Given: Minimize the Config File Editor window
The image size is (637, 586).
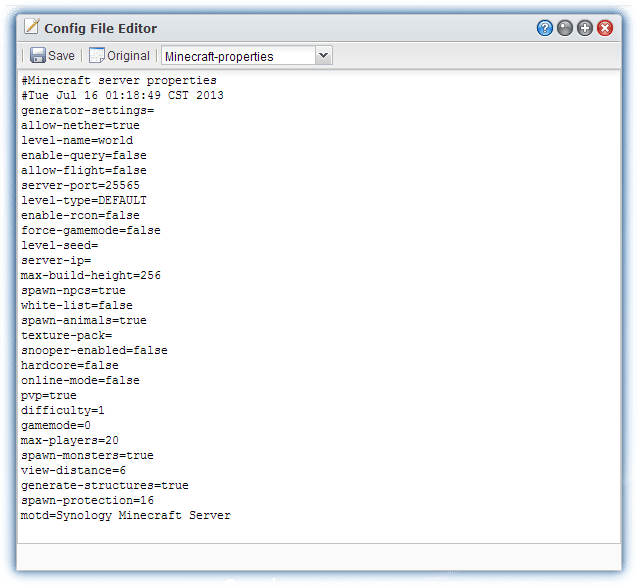Looking at the screenshot, I should coord(565,28).
